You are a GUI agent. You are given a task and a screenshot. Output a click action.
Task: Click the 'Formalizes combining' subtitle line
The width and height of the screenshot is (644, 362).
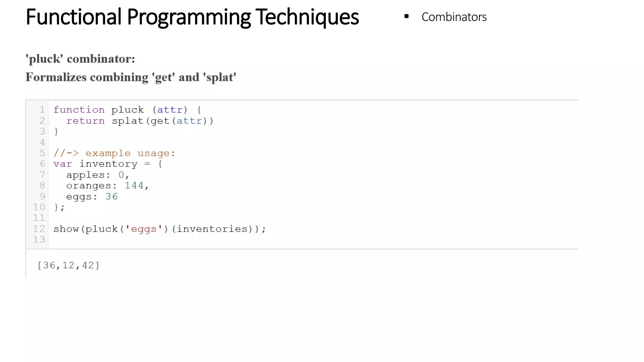point(130,77)
